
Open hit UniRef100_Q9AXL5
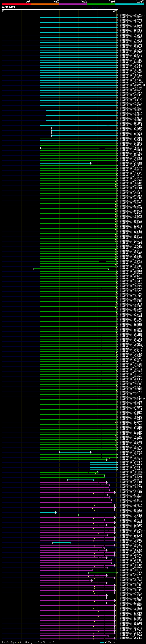tap(131, 462)
